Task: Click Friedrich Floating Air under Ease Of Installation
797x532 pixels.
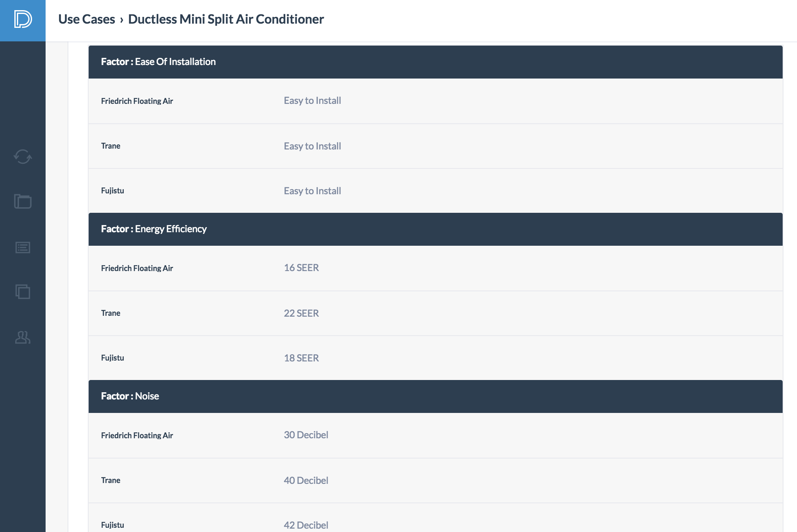Action: [137, 101]
